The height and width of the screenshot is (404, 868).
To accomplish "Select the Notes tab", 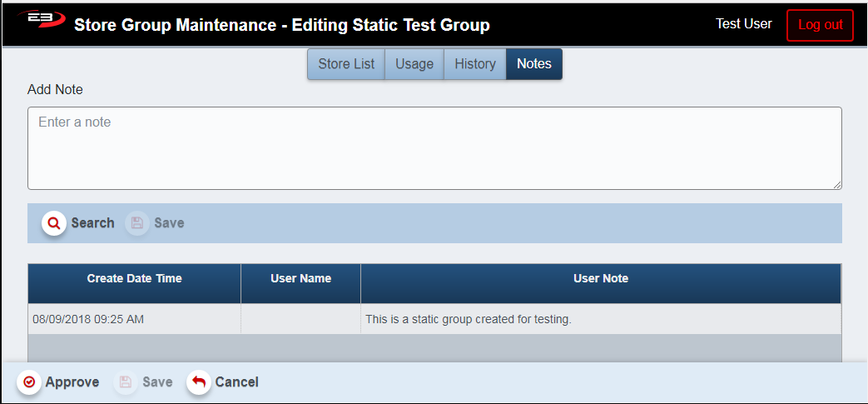I will click(534, 64).
